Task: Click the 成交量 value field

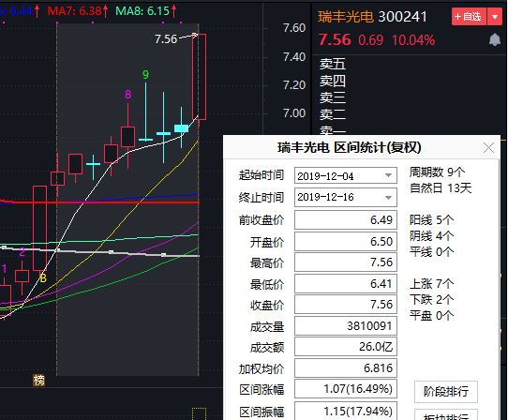Action: (346, 325)
